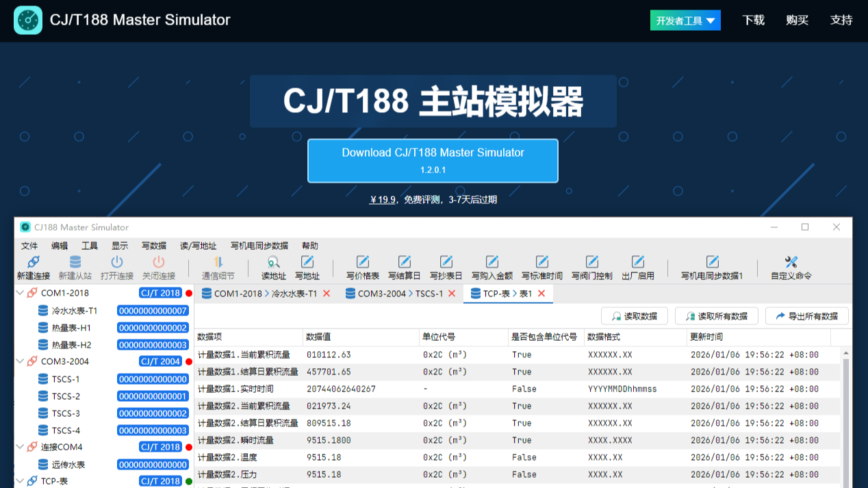Open the 工具 menu
868x488 pixels.
click(89, 246)
